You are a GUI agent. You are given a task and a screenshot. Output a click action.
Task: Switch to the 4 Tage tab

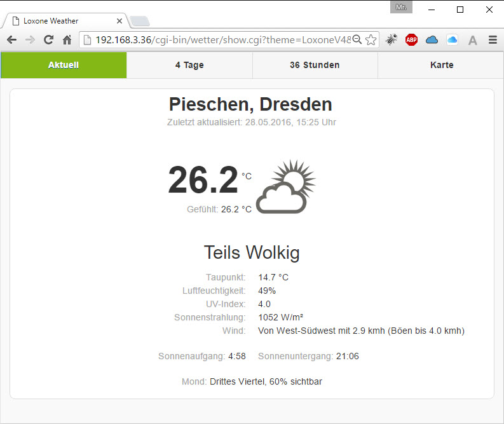[x=189, y=65]
